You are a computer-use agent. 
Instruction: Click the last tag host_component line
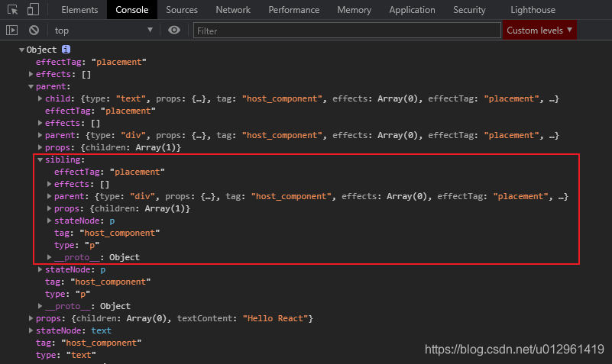pyautogui.click(x=89, y=343)
